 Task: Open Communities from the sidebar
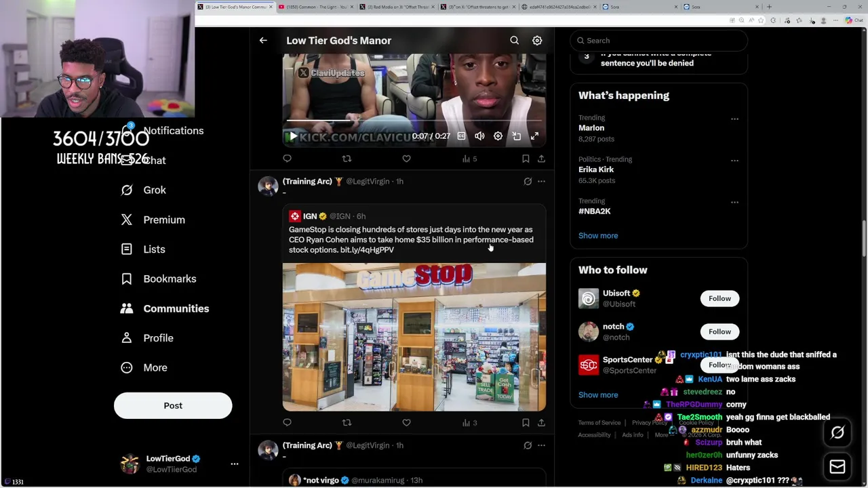point(165,308)
